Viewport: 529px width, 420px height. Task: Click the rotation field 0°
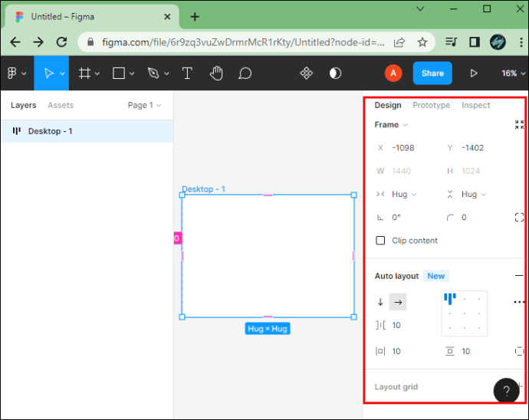click(x=396, y=217)
